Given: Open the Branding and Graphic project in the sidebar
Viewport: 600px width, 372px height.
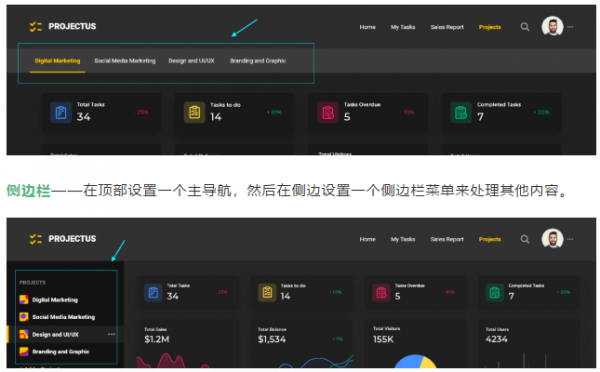Looking at the screenshot, I should click(x=60, y=351).
